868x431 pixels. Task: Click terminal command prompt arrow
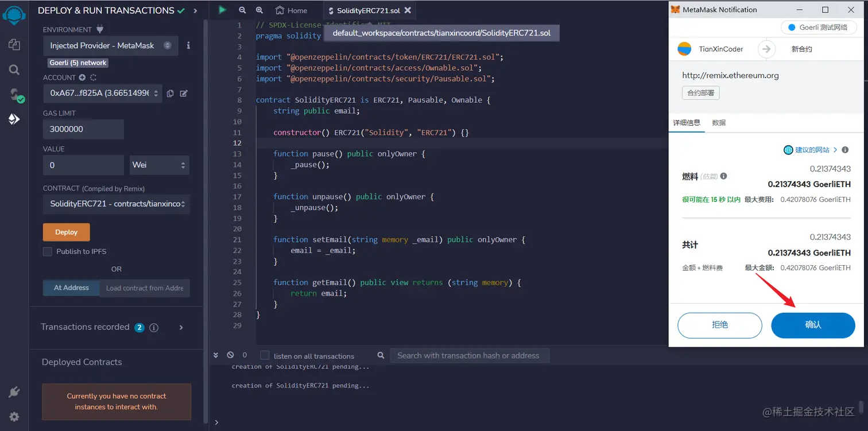coord(216,422)
